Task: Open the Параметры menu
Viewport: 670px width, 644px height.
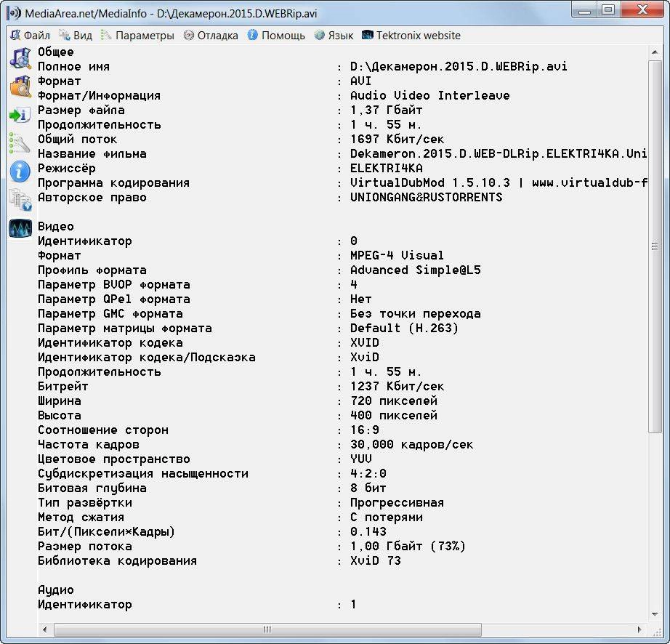Action: (x=137, y=36)
